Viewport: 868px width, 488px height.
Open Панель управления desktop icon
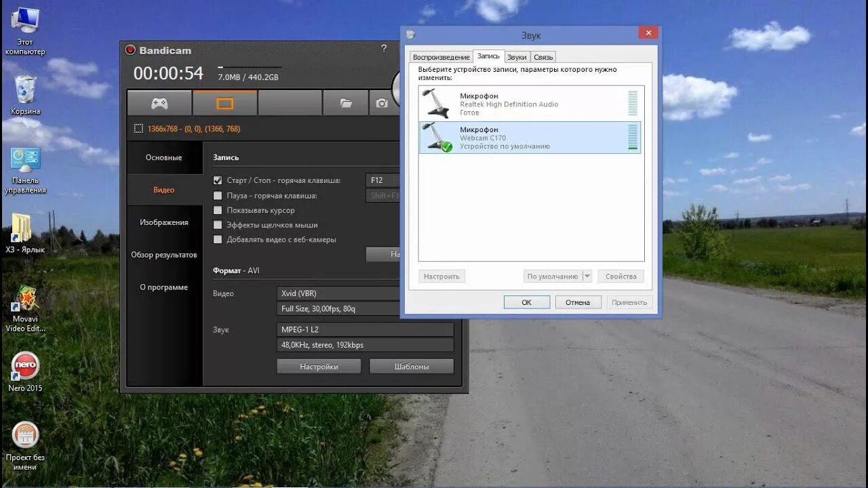[25, 170]
